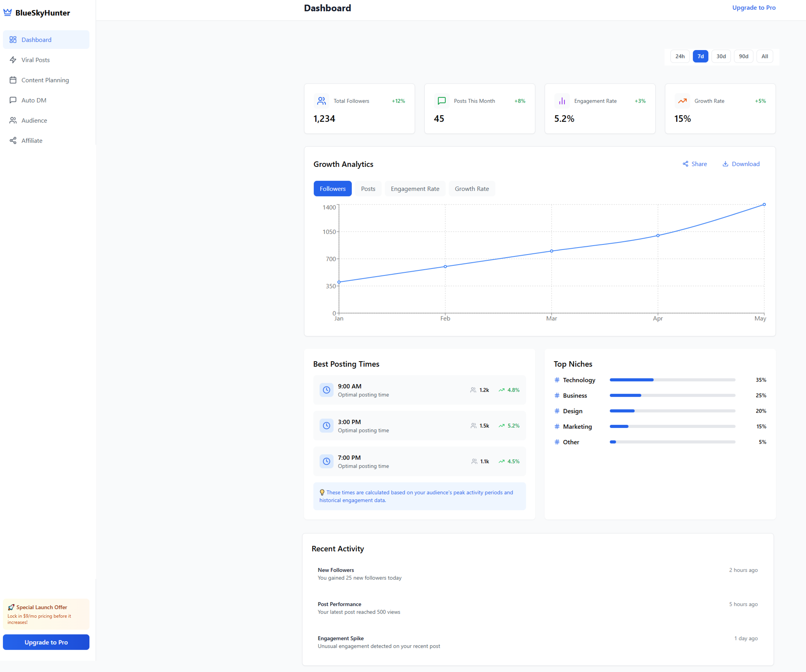The width and height of the screenshot is (806, 672).
Task: Share the Growth Analytics chart
Action: (x=695, y=164)
